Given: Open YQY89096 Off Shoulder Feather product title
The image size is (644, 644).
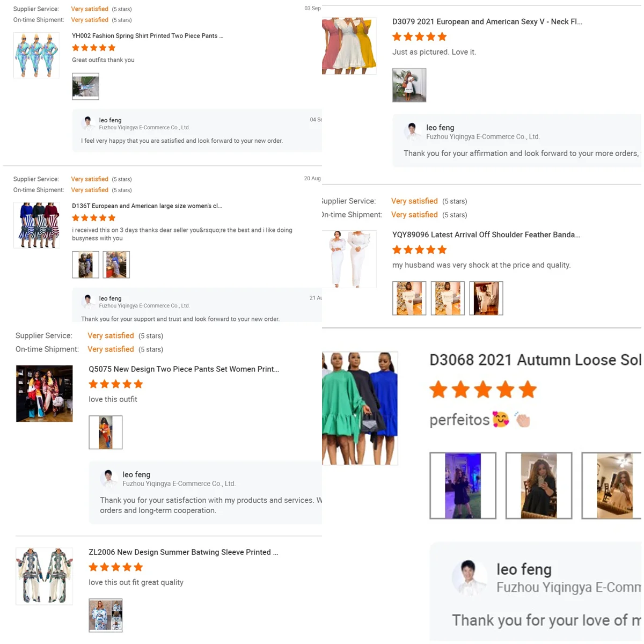Looking at the screenshot, I should tap(486, 235).
